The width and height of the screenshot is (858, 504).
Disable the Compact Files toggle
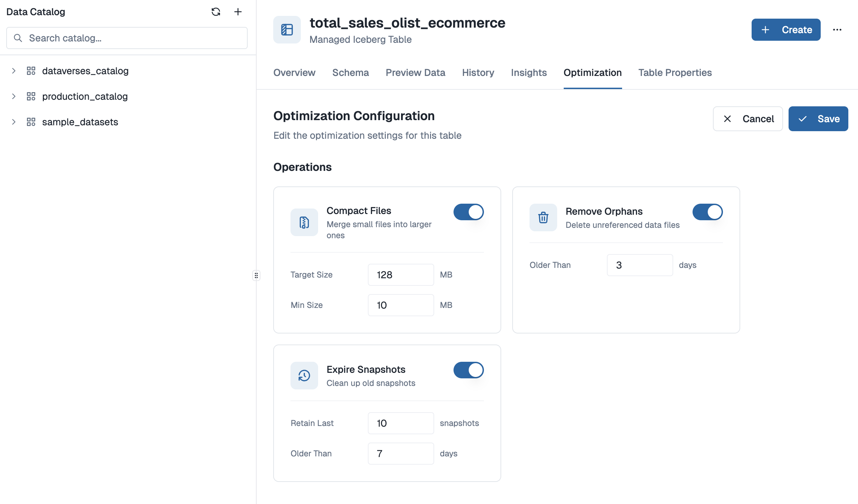[469, 212]
